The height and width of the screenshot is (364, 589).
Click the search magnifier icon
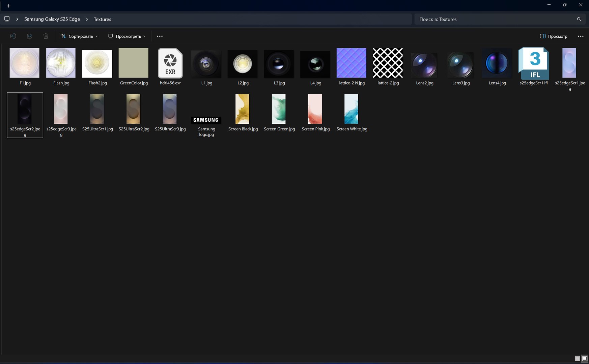[x=579, y=19]
